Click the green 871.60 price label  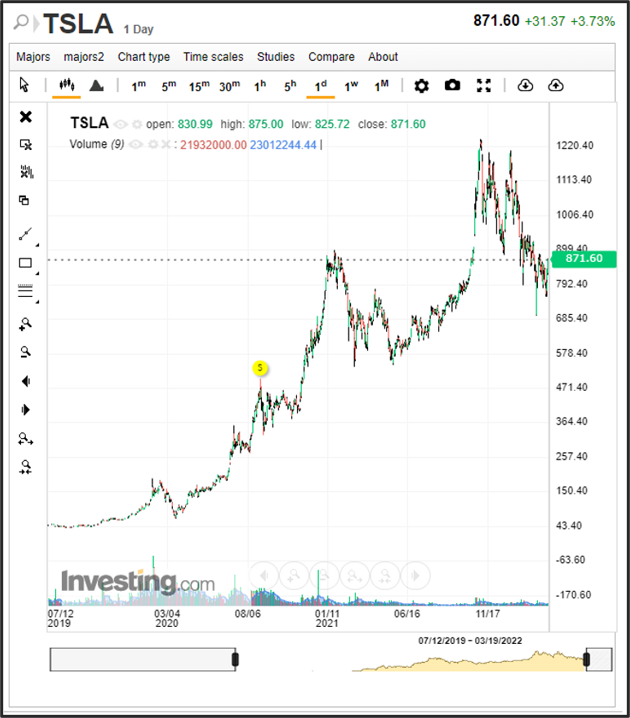pos(584,259)
